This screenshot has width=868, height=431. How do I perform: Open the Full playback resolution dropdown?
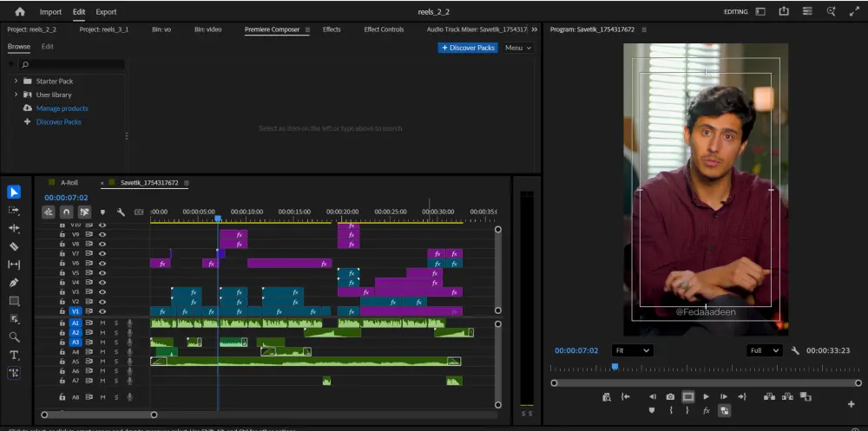[x=764, y=350]
